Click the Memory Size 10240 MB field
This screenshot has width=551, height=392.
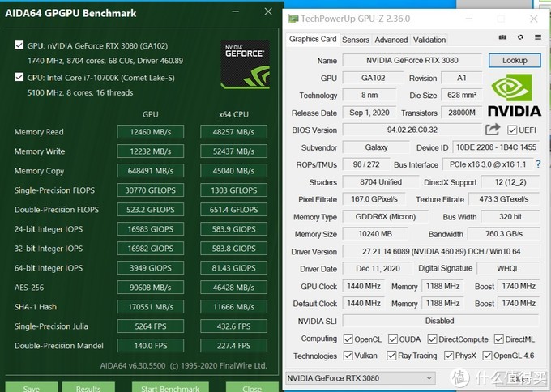tap(375, 234)
